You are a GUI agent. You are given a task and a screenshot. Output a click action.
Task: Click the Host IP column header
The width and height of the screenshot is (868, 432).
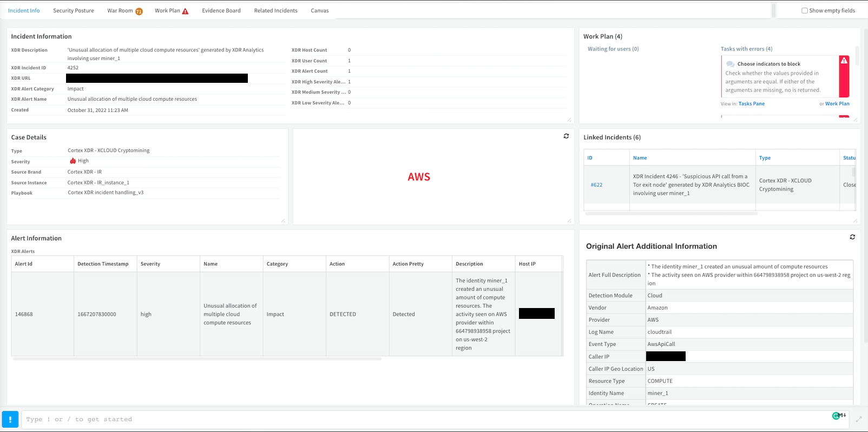point(527,264)
